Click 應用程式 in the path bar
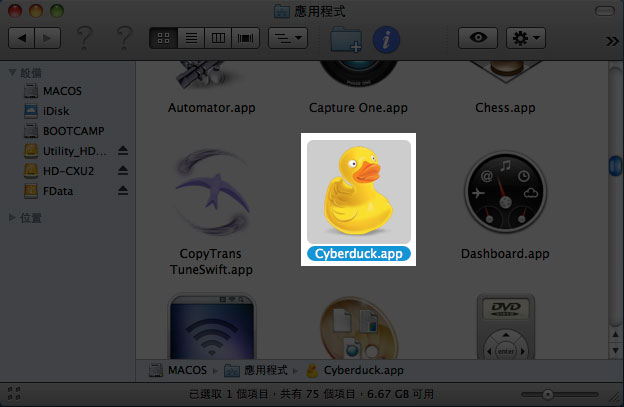The height and width of the screenshot is (407, 624). [256, 370]
